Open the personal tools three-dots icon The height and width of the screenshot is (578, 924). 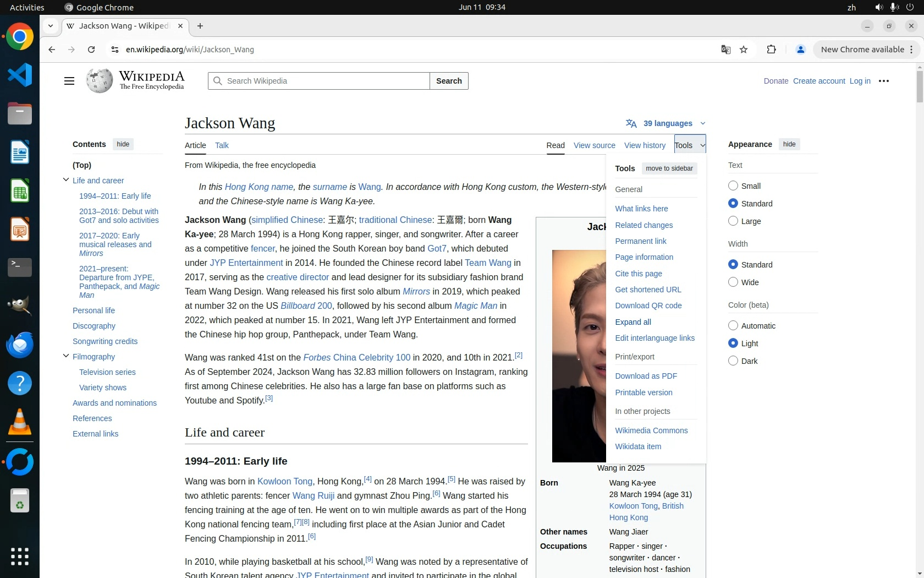884,81
